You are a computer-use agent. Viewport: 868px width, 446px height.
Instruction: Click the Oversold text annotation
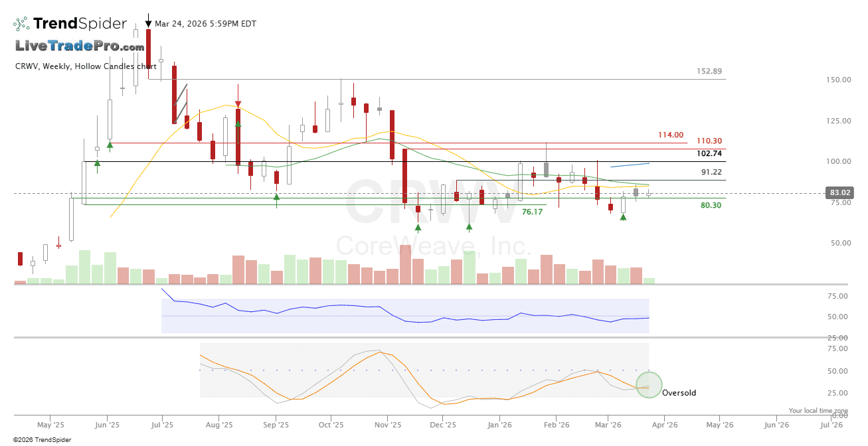point(679,393)
